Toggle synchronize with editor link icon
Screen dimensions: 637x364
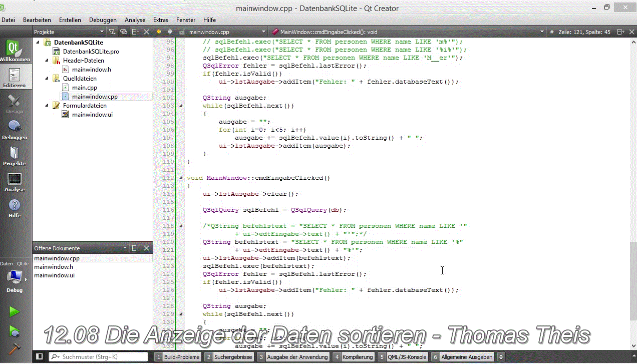tap(124, 32)
